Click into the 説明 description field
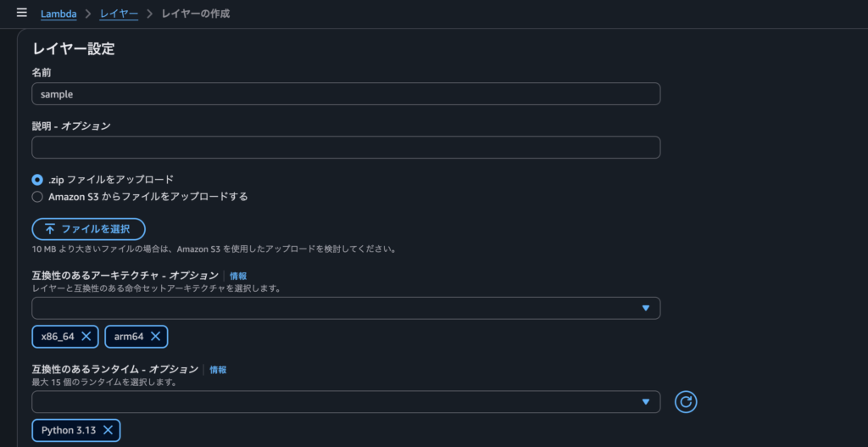Image resolution: width=868 pixels, height=447 pixels. tap(346, 148)
